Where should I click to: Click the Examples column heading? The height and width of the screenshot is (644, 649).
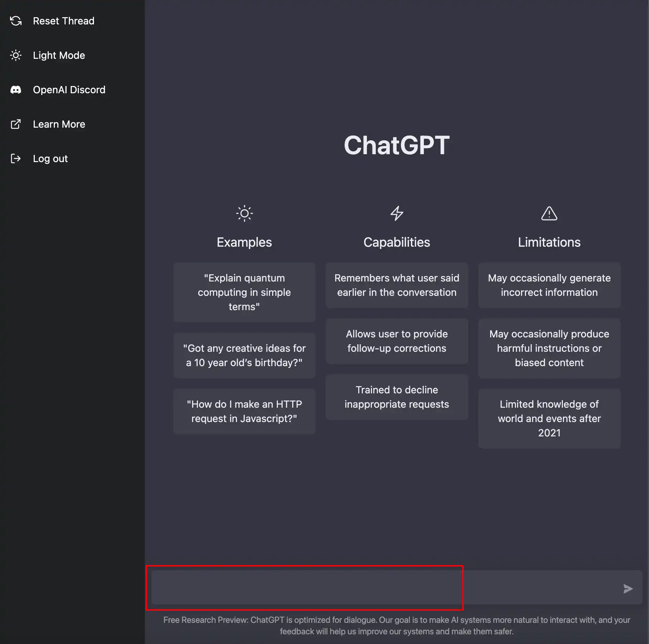[245, 242]
